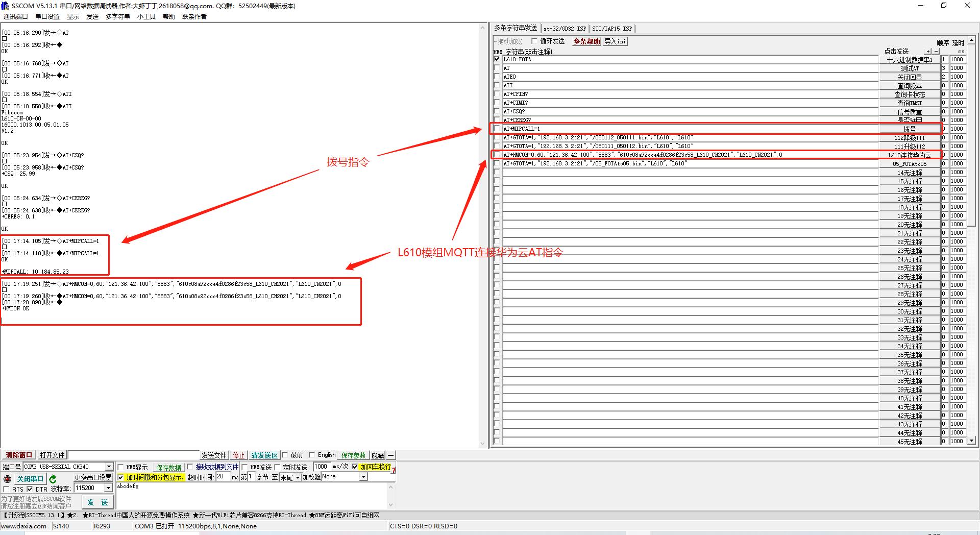980x535 pixels.
Task: Click scroll up arrow of receive window
Action: point(483,28)
